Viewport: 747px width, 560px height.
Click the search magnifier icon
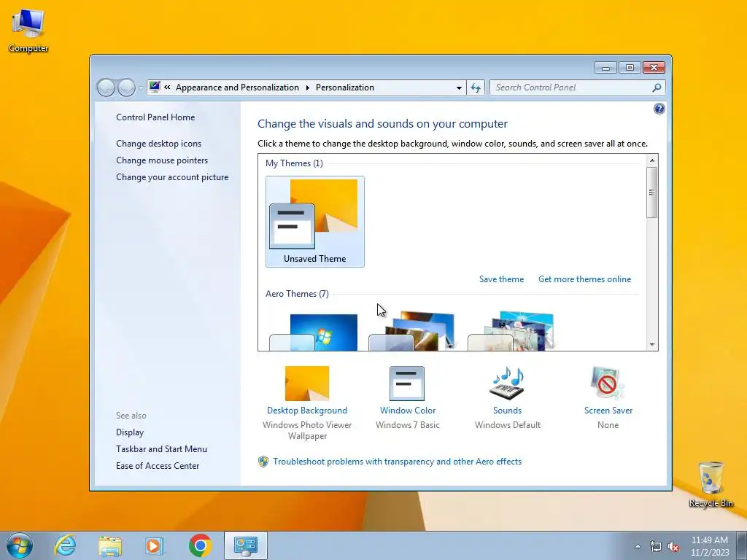click(657, 87)
